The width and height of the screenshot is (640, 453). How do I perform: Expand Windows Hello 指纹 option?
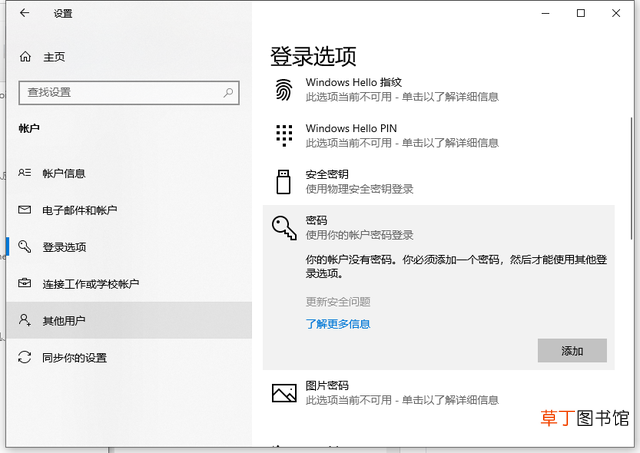(x=438, y=90)
